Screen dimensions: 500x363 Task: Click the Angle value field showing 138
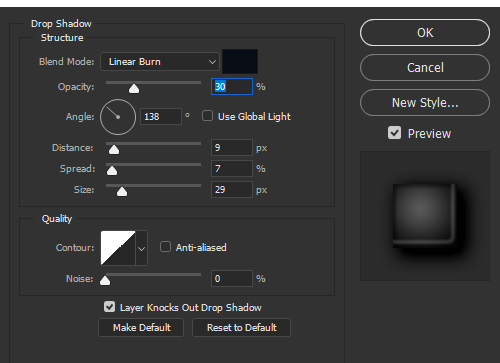pos(161,117)
